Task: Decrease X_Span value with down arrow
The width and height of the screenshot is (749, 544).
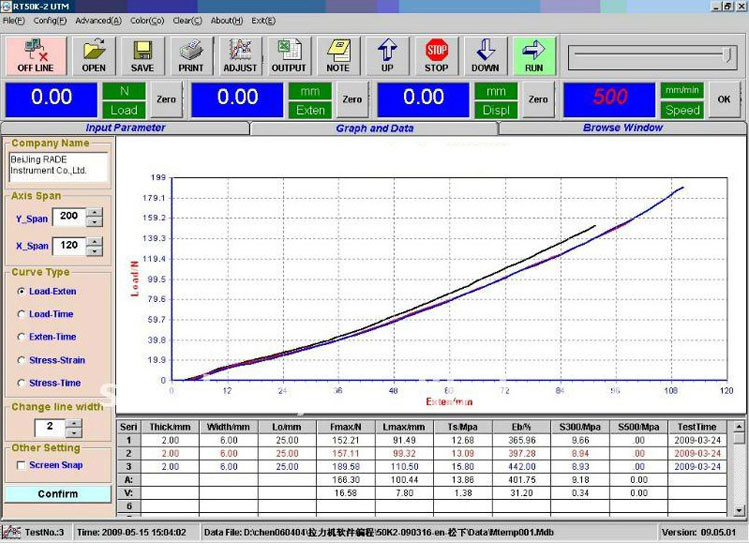Action: 94,250
